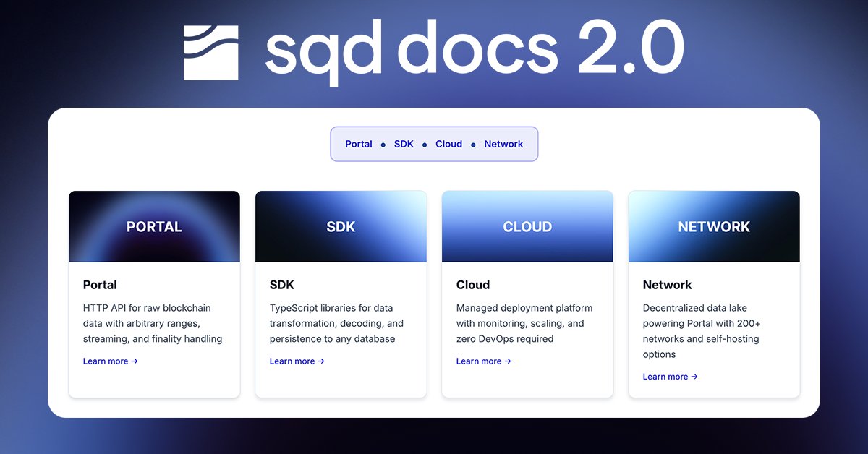The image size is (868, 454).
Task: Open the CLOUD card banner image
Action: (x=527, y=226)
